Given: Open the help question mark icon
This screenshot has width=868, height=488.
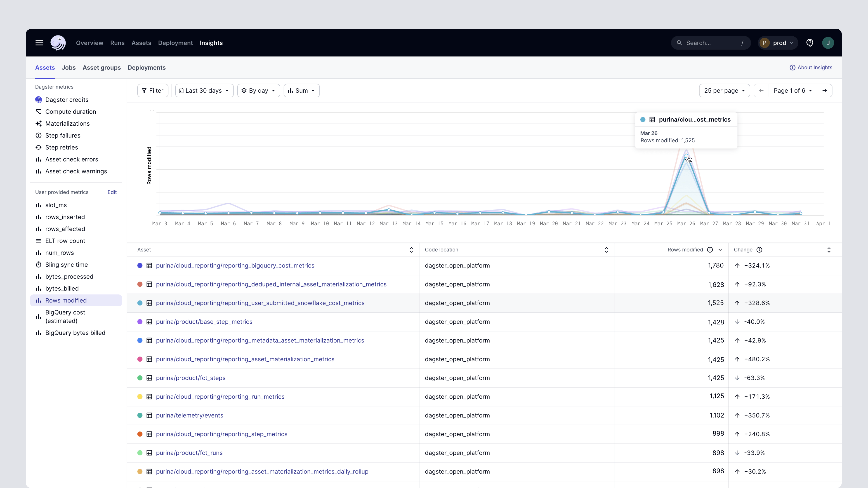Looking at the screenshot, I should tap(810, 43).
